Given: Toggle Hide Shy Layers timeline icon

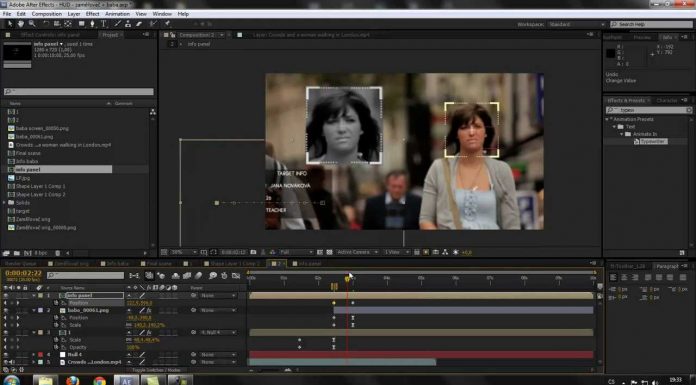Looking at the screenshot, I should tap(176, 276).
